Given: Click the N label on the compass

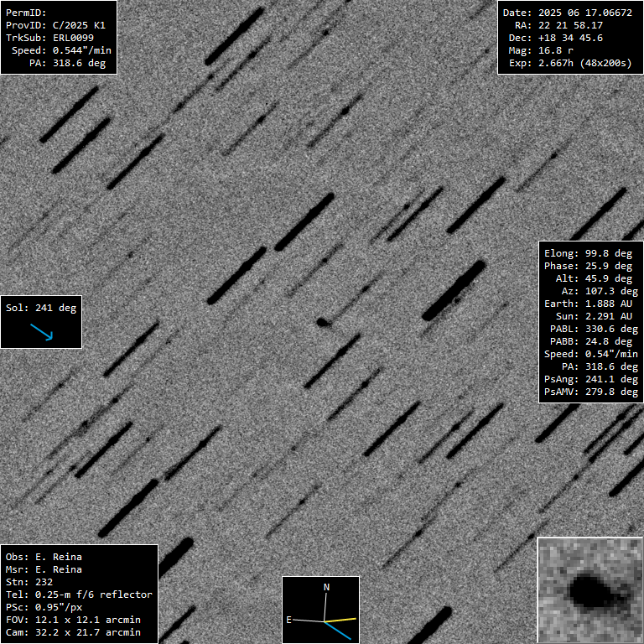Looking at the screenshot, I should pos(326,587).
